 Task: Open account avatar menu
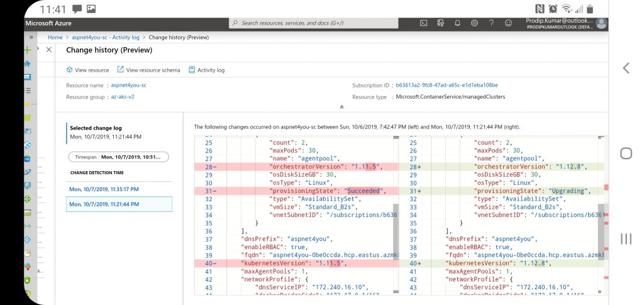click(602, 23)
